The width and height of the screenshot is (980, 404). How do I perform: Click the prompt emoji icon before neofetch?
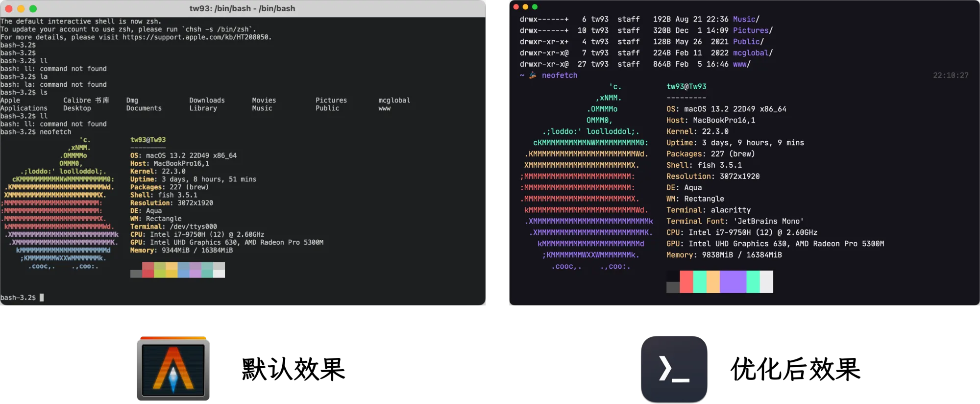tap(533, 76)
